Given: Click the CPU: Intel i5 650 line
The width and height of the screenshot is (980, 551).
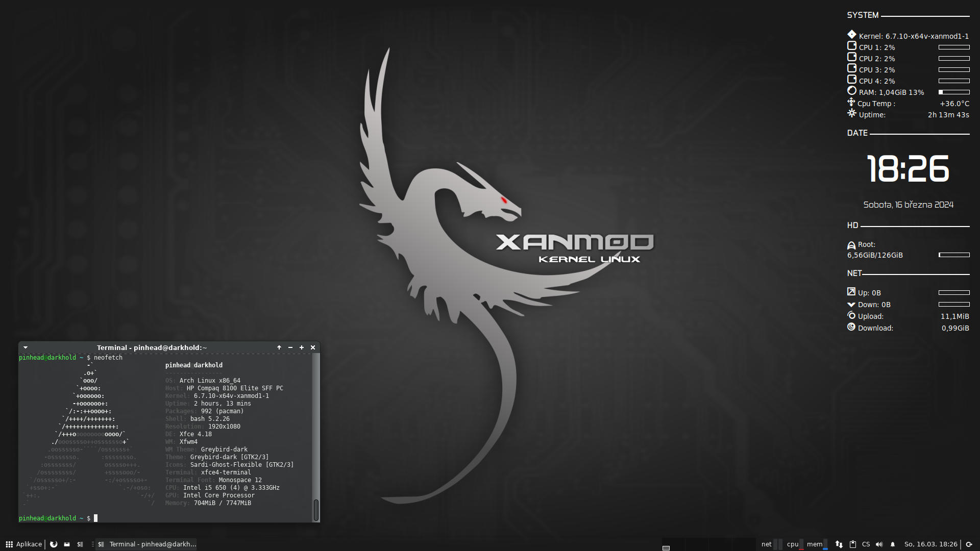Looking at the screenshot, I should [x=223, y=488].
